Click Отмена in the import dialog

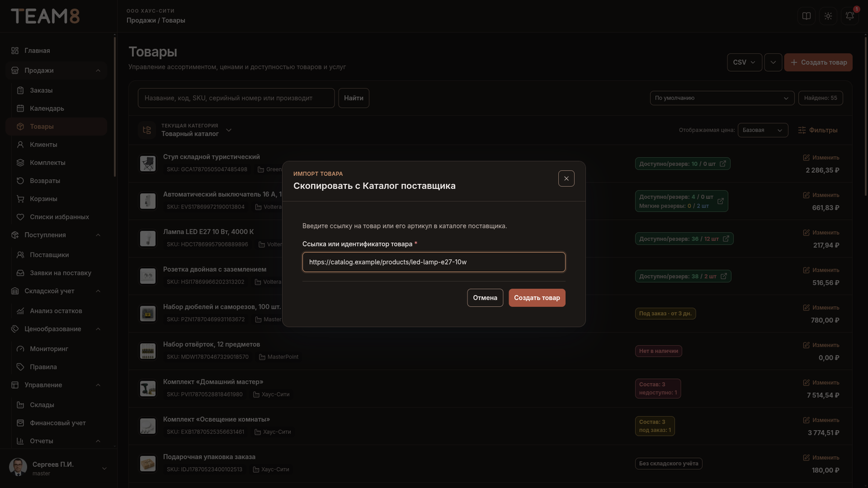coord(485,298)
